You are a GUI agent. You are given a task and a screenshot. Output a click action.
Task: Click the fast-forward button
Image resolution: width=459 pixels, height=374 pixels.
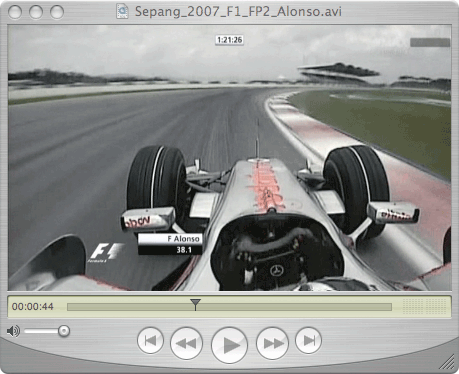click(x=272, y=343)
